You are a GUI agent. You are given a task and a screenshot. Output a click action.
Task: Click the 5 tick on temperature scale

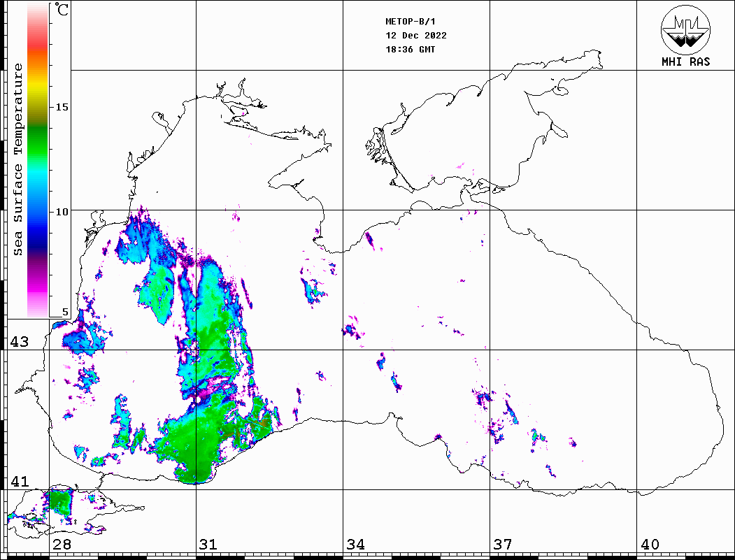tap(65, 312)
